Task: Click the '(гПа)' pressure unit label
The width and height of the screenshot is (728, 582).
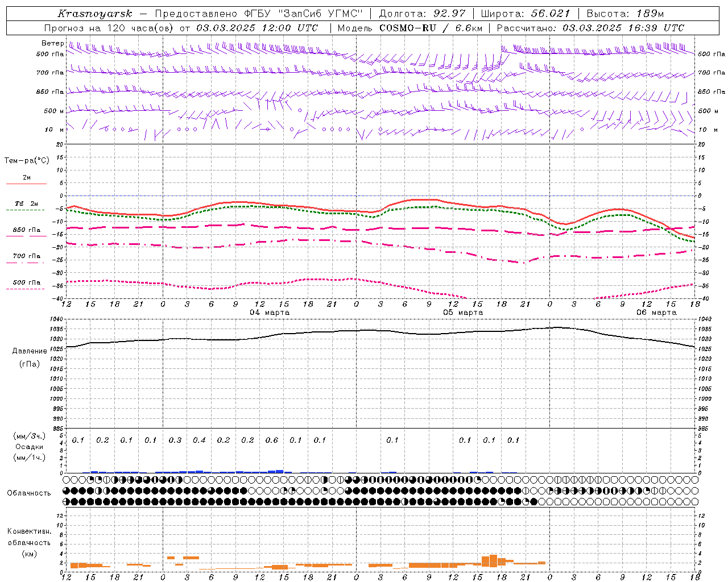Action: click(x=30, y=364)
